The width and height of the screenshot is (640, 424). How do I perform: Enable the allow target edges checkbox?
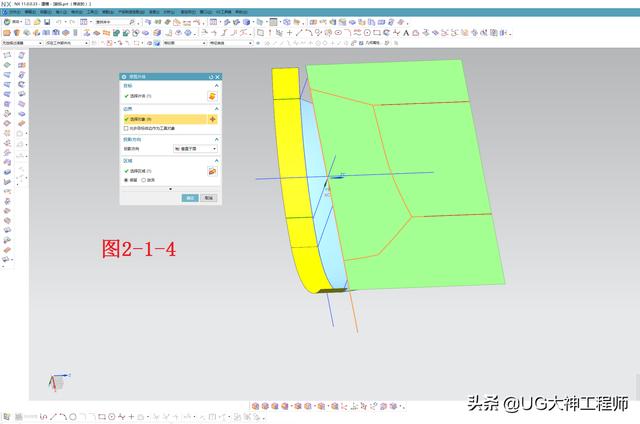125,128
